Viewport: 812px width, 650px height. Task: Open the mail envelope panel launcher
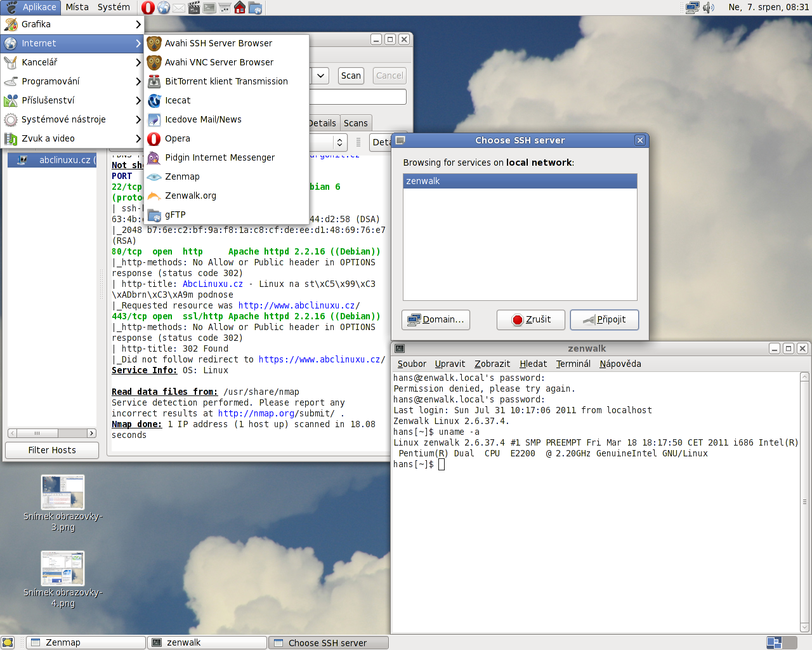click(179, 8)
